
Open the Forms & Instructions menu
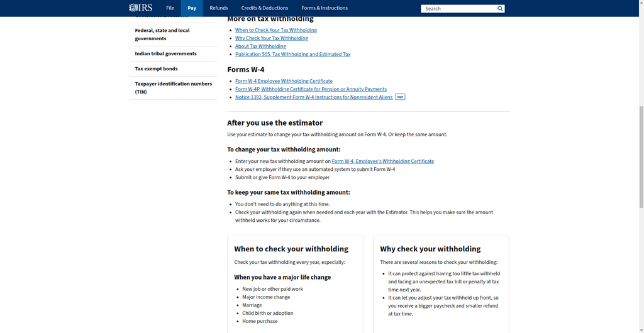(x=325, y=8)
